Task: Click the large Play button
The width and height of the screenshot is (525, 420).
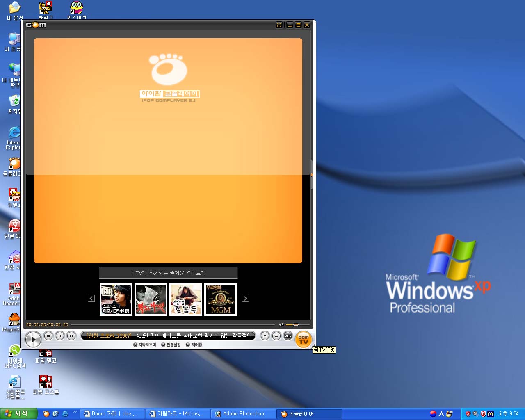Action: coord(33,339)
